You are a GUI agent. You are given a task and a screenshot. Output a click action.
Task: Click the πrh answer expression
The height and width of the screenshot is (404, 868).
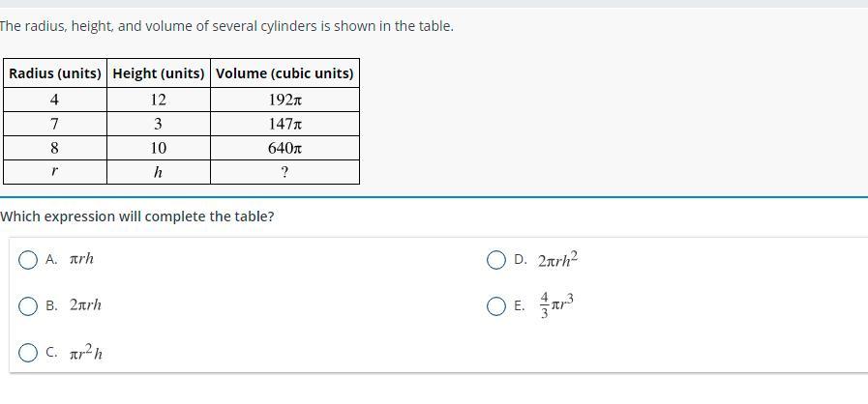[x=82, y=259]
